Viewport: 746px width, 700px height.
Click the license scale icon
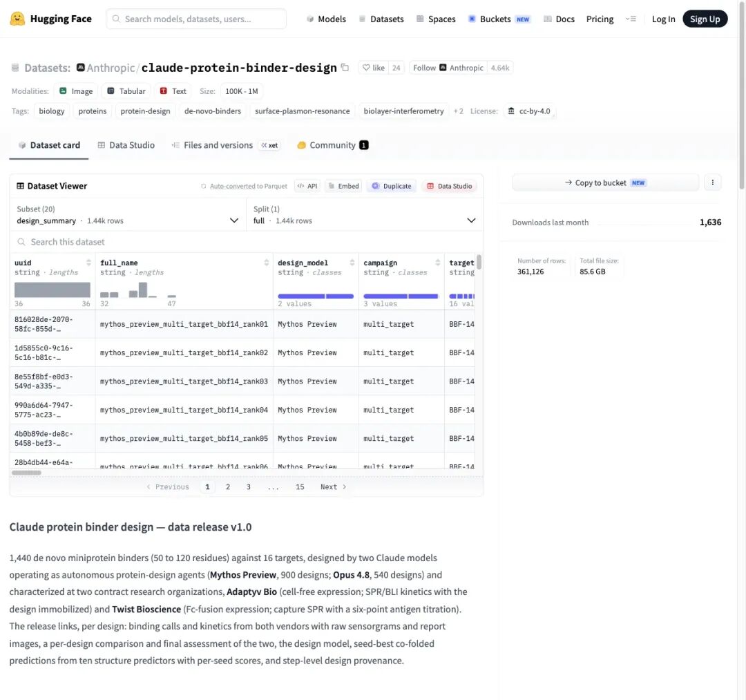pos(511,111)
